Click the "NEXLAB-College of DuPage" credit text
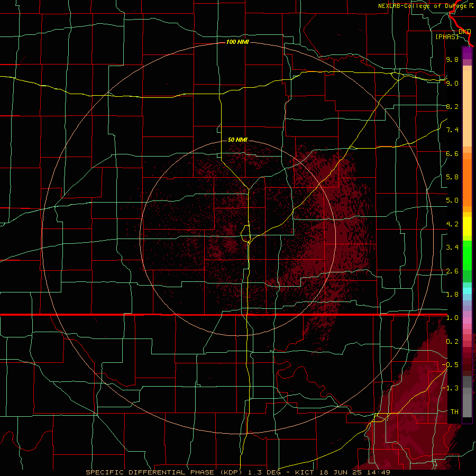The width and height of the screenshot is (476, 476). coord(423,6)
